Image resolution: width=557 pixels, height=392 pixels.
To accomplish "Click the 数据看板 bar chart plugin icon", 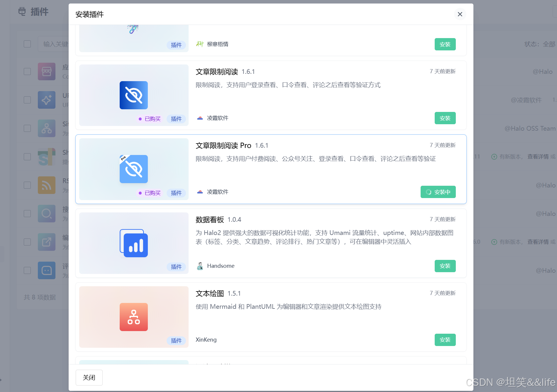I will [133, 243].
